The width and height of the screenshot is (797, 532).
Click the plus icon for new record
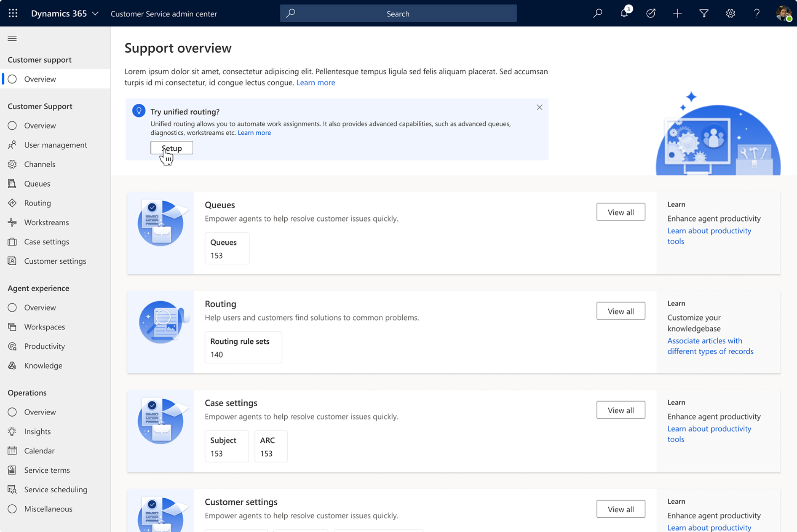click(x=677, y=14)
